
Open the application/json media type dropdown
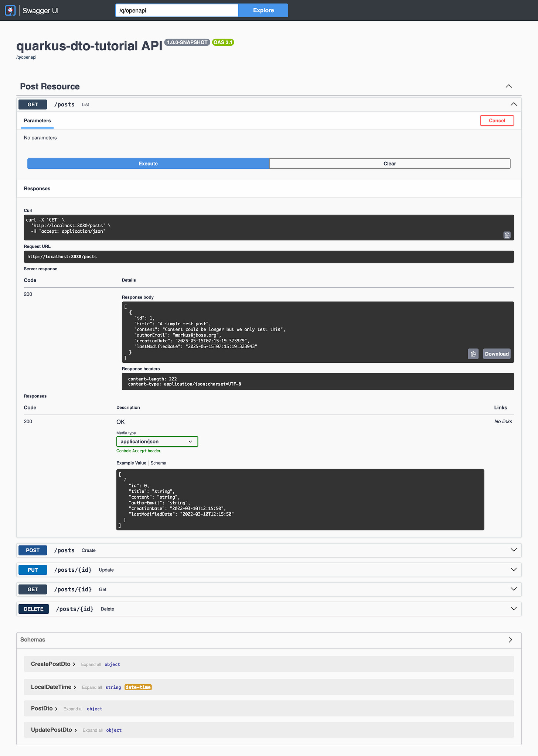click(x=157, y=442)
